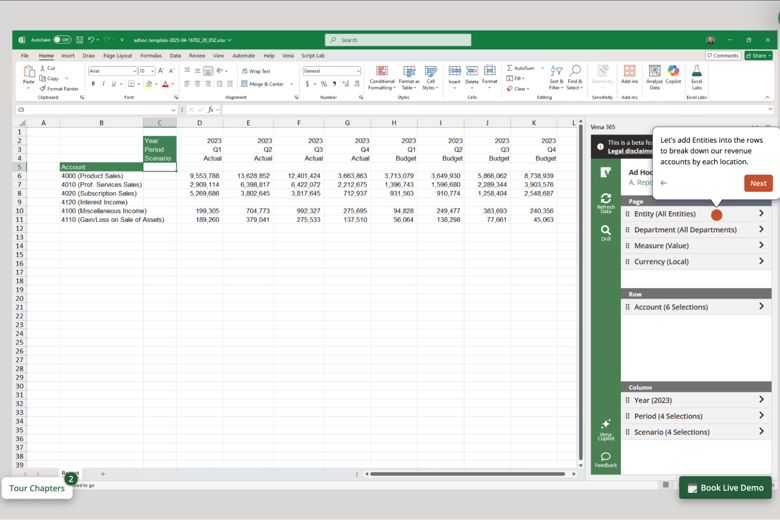Toggle Italic formatting
Screen dimensions: 780x520
coord(103,84)
